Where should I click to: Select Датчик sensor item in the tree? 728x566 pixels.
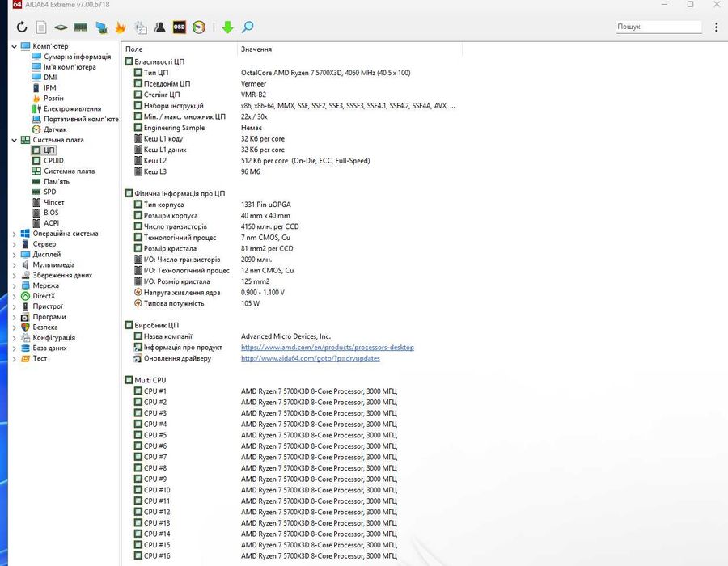click(x=55, y=129)
